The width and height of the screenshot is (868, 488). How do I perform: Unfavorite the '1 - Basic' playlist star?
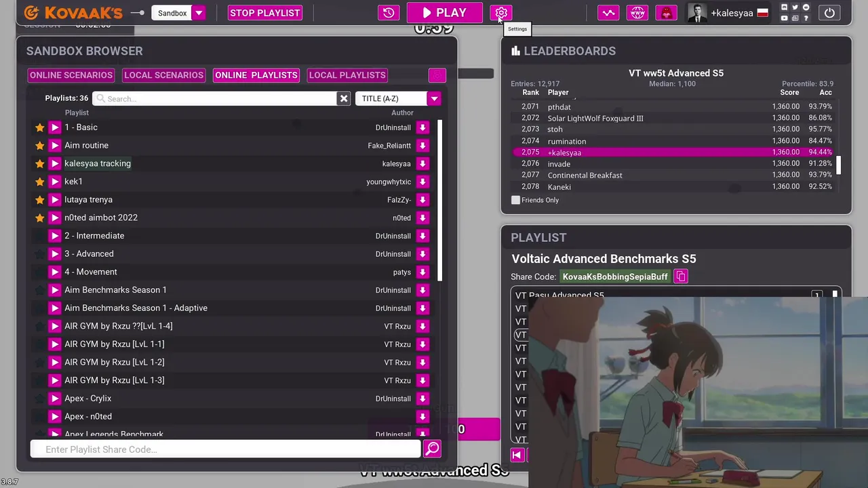[x=39, y=127]
